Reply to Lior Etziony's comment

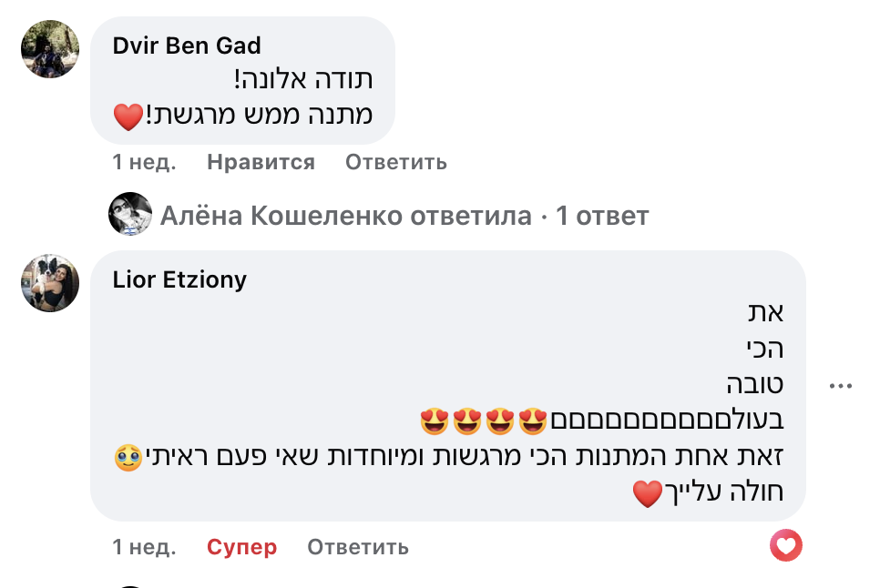point(358,547)
